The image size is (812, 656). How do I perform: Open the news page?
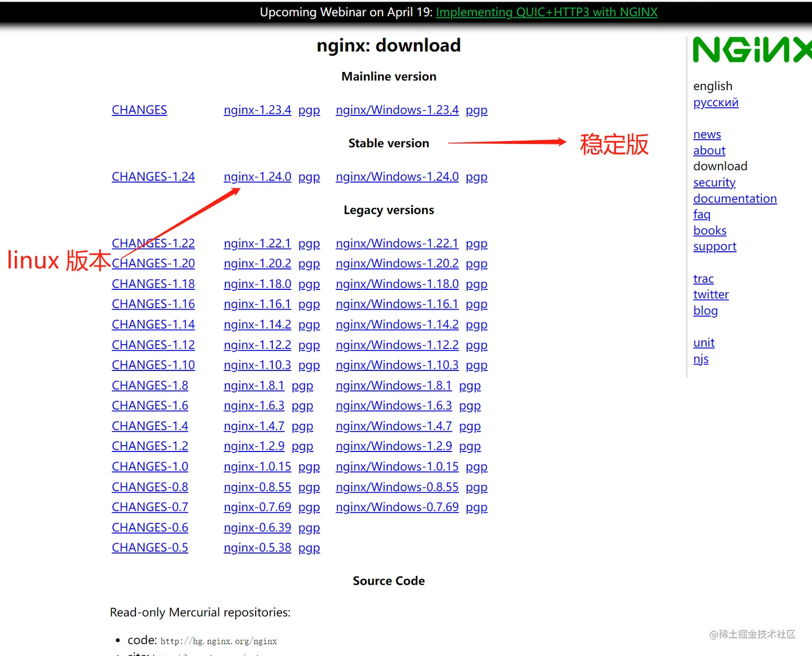[707, 134]
